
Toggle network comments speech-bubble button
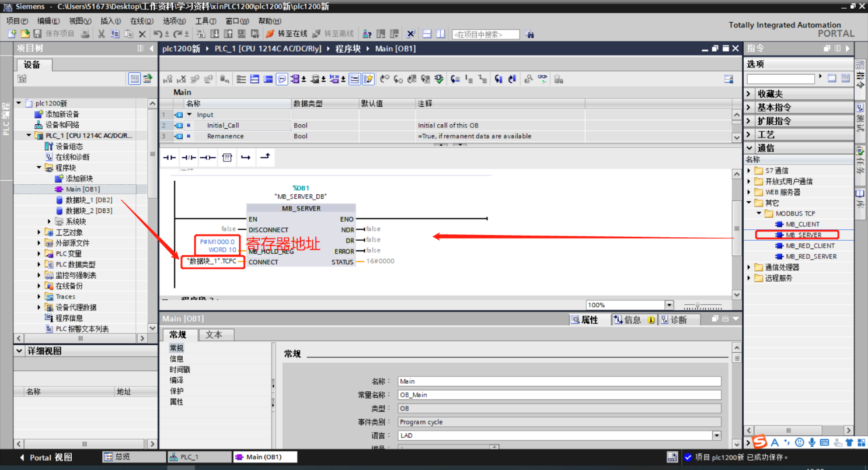coord(282,79)
